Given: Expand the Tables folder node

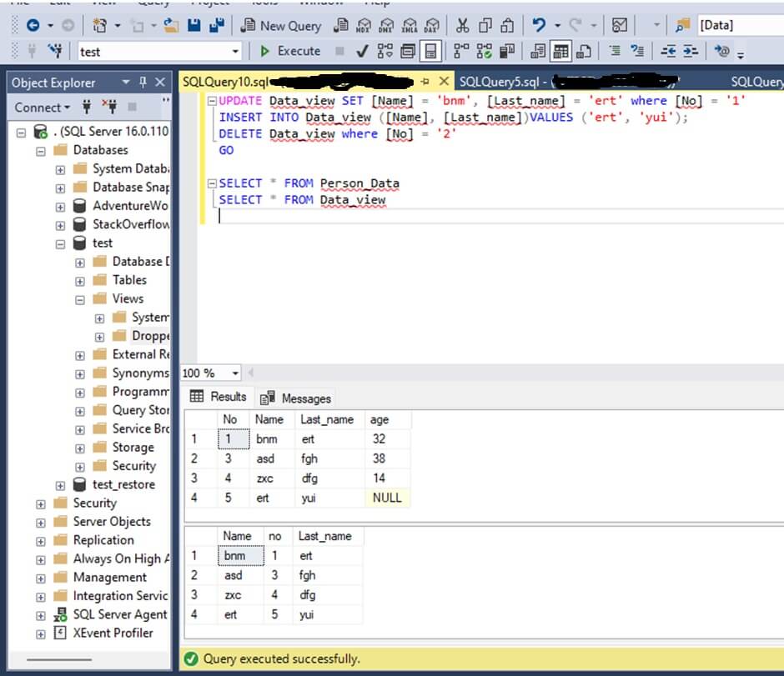Looking at the screenshot, I should coord(80,280).
